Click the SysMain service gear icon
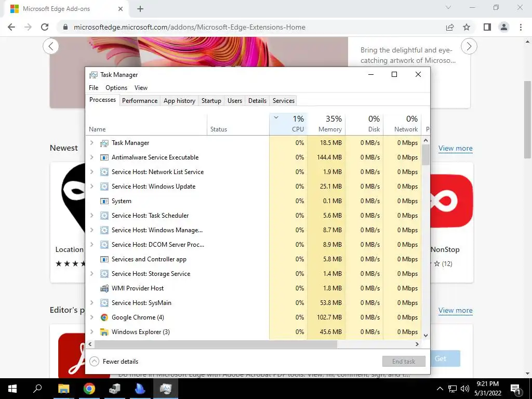The image size is (532, 399). pos(104,303)
